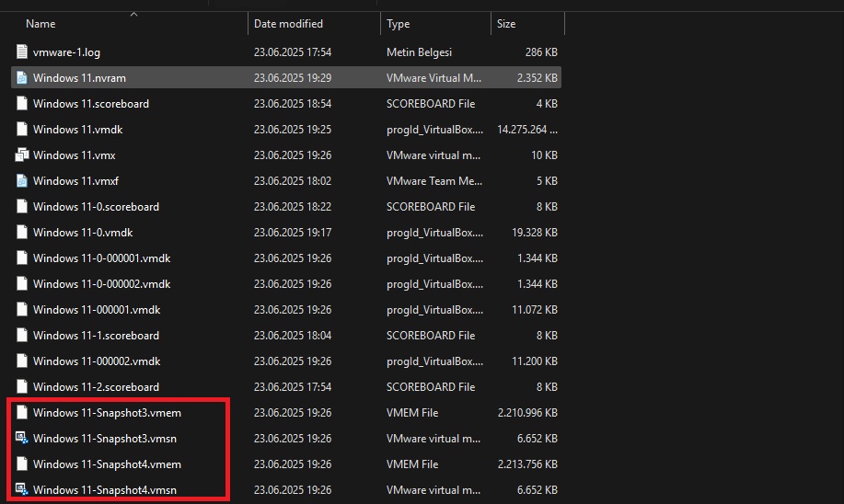Select the file named Windows 11-000002.vmdk

click(x=97, y=361)
